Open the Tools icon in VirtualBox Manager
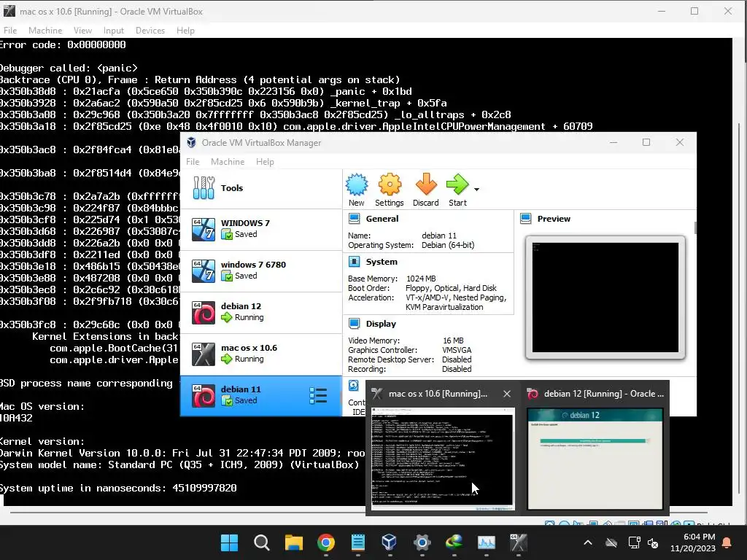Image resolution: width=747 pixels, height=560 pixels. pos(204,187)
